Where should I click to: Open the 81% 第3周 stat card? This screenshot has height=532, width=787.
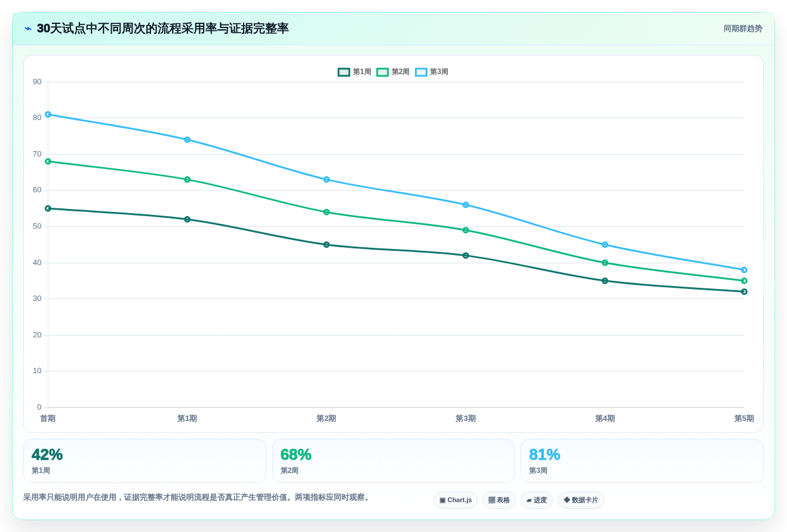642,461
